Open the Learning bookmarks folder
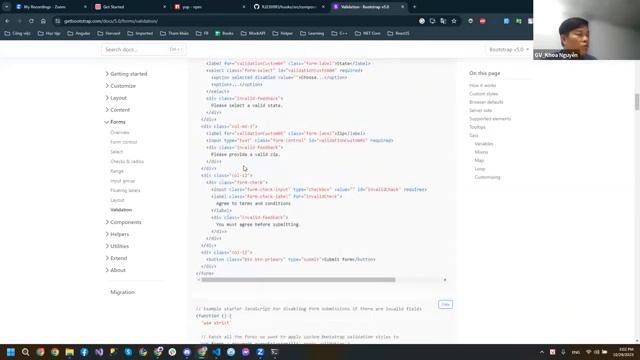Screen dimensions: 640x360 click(312, 33)
